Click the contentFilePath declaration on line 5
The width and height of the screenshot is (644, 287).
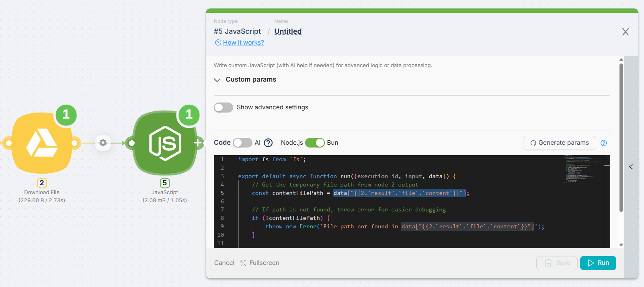(x=360, y=193)
